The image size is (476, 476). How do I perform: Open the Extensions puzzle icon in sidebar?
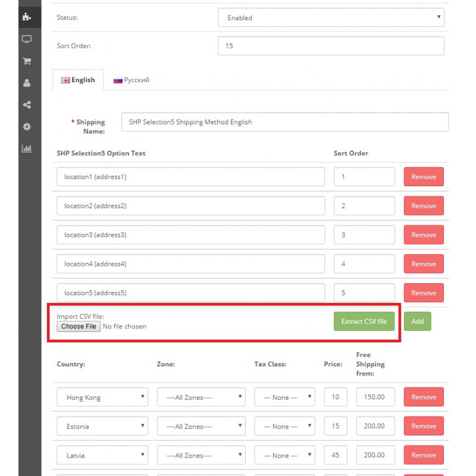(x=27, y=17)
